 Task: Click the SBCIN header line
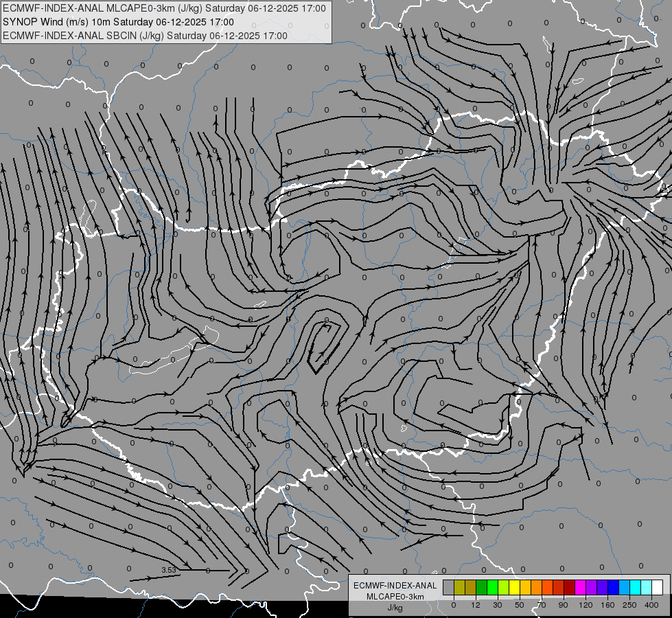click(145, 36)
